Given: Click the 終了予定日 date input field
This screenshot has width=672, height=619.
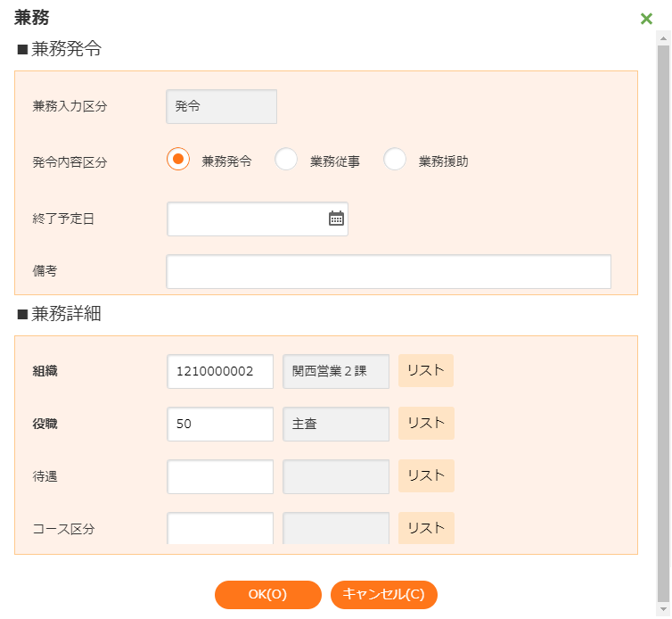Looking at the screenshot, I should coord(245,219).
